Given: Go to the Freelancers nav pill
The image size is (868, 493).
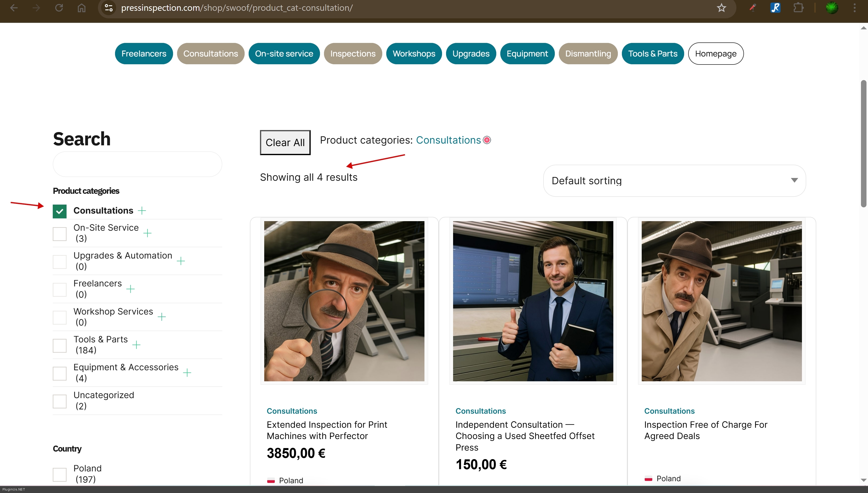Looking at the screenshot, I should (144, 53).
